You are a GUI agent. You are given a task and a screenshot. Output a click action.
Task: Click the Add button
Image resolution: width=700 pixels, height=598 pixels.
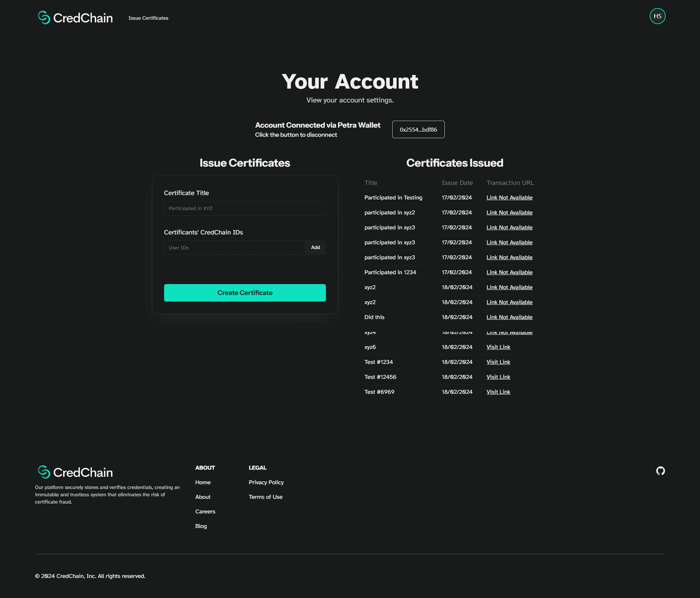pos(315,247)
